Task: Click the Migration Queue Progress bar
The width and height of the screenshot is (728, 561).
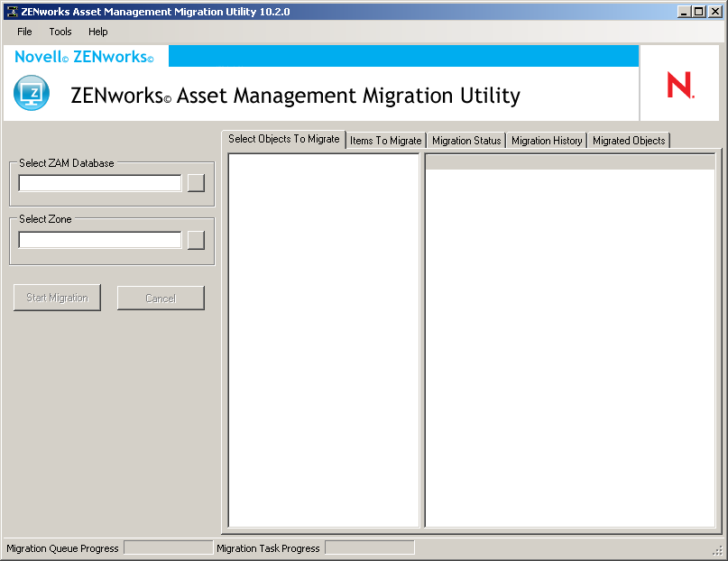Action: [x=168, y=547]
